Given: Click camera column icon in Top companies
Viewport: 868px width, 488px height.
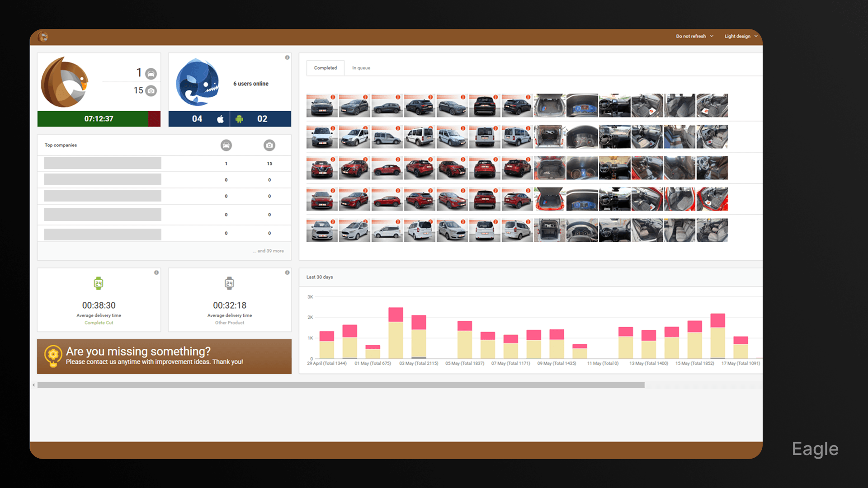Looking at the screenshot, I should pos(269,145).
